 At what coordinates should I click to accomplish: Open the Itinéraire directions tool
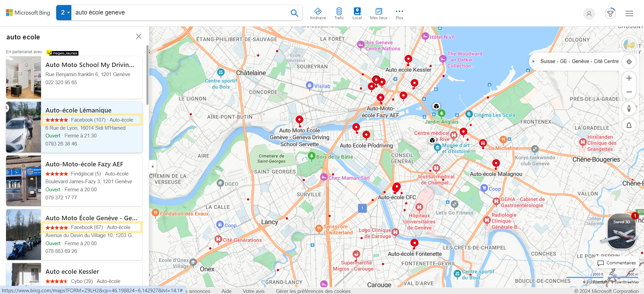[x=318, y=13]
